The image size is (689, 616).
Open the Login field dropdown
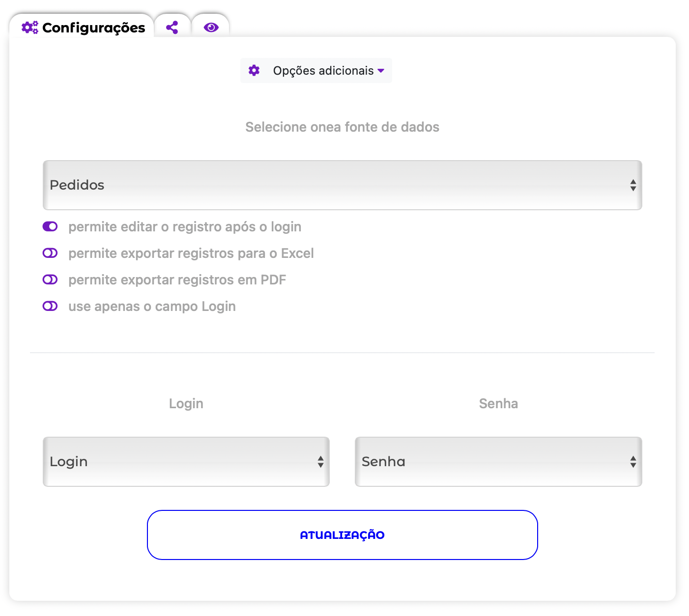pos(186,462)
